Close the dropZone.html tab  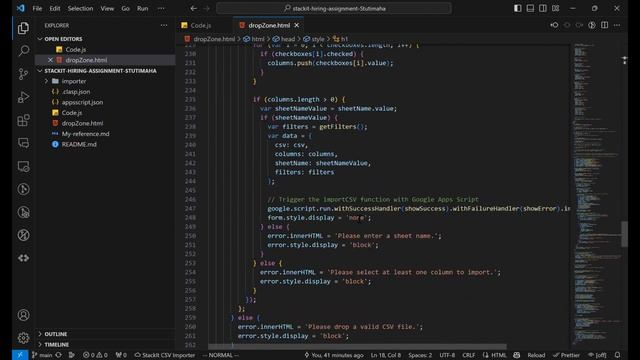click(297, 25)
